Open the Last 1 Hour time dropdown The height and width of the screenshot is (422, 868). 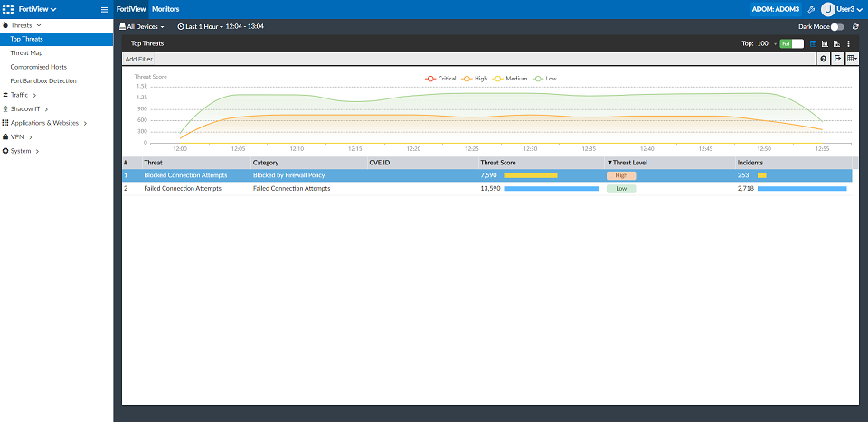pos(221,27)
